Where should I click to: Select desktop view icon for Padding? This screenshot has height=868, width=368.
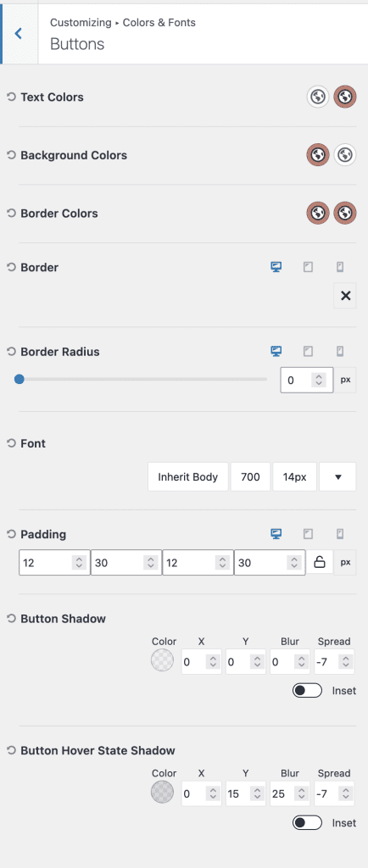[276, 534]
